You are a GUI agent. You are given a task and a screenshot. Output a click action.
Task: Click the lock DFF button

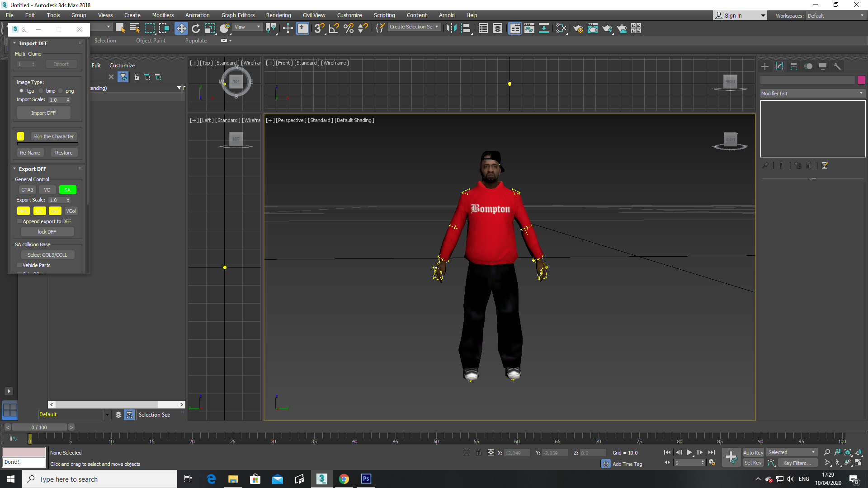pyautogui.click(x=47, y=232)
